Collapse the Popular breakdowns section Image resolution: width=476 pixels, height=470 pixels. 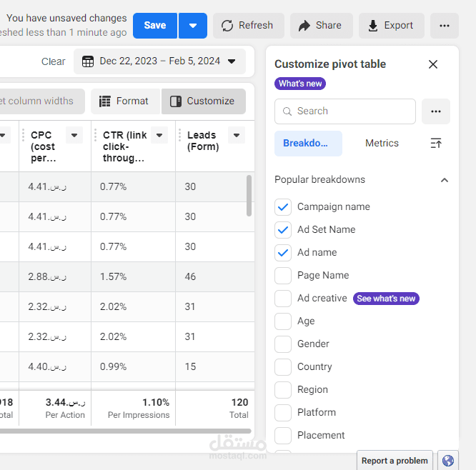445,180
